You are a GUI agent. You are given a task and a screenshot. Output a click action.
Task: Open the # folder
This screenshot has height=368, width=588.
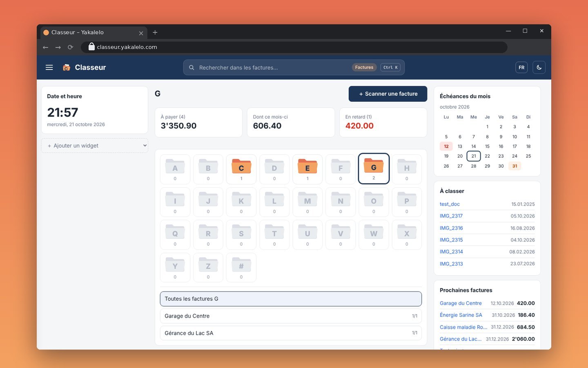241,267
